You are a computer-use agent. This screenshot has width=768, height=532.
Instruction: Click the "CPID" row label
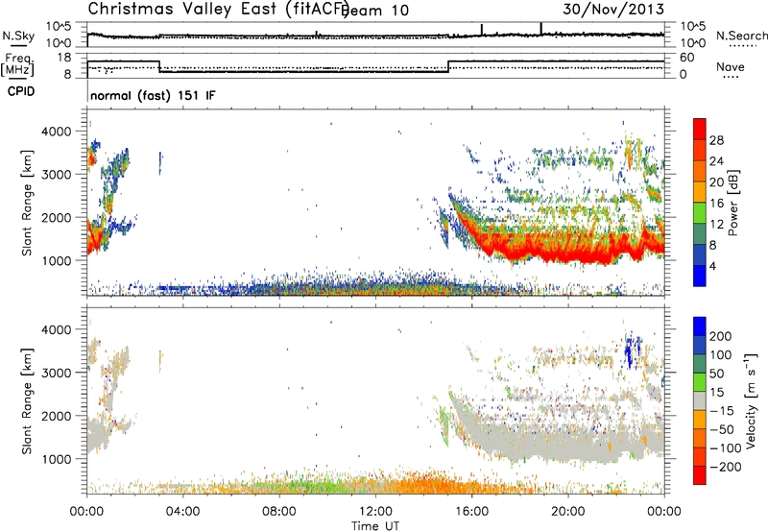(x=21, y=91)
